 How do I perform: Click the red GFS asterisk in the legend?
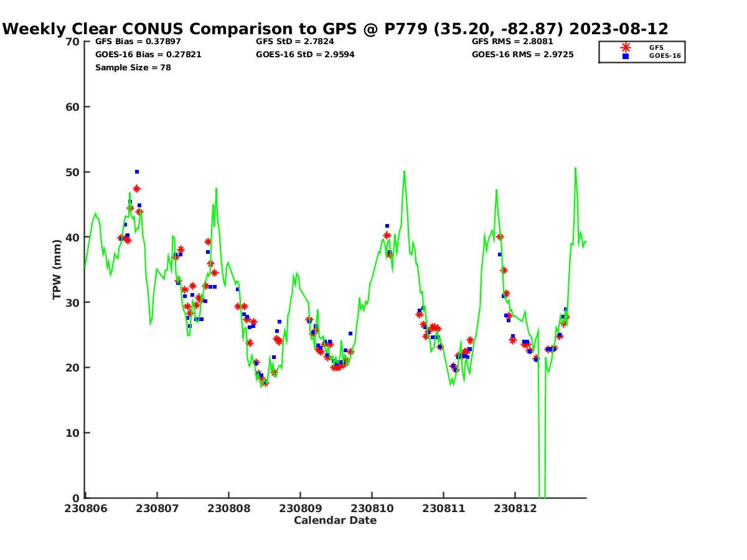pyautogui.click(x=626, y=47)
